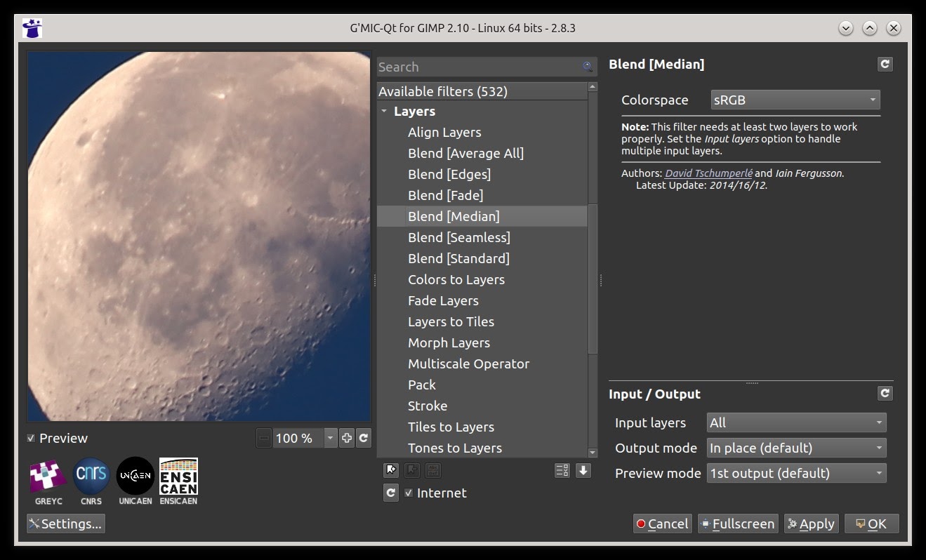This screenshot has height=560, width=926.
Task: Click the refresh icon next to Internet
Action: click(391, 493)
